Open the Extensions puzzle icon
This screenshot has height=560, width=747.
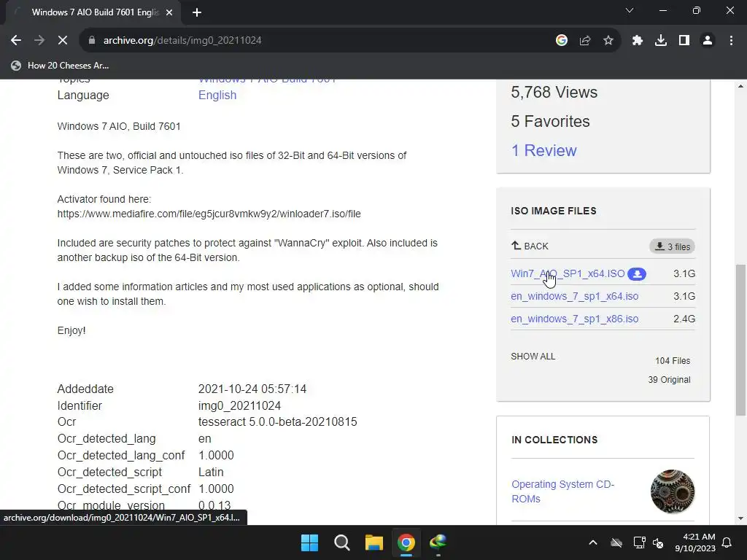pyautogui.click(x=638, y=41)
